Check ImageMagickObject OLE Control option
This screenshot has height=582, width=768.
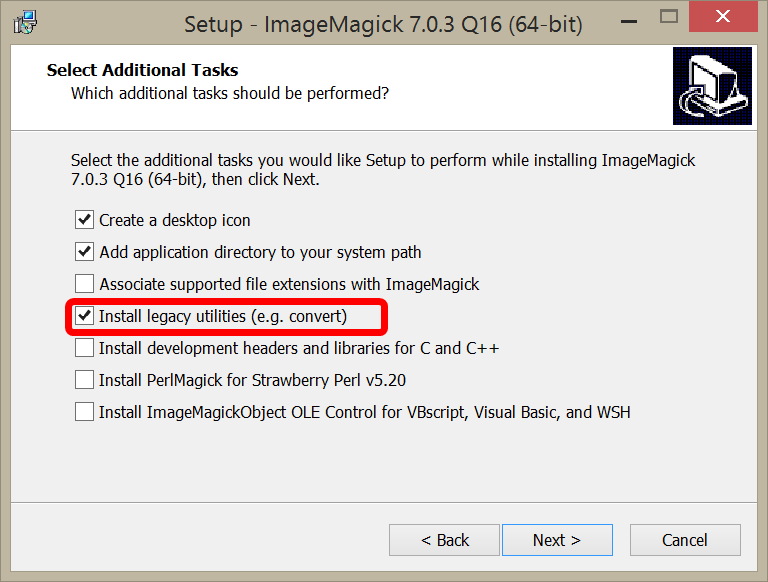click(84, 412)
